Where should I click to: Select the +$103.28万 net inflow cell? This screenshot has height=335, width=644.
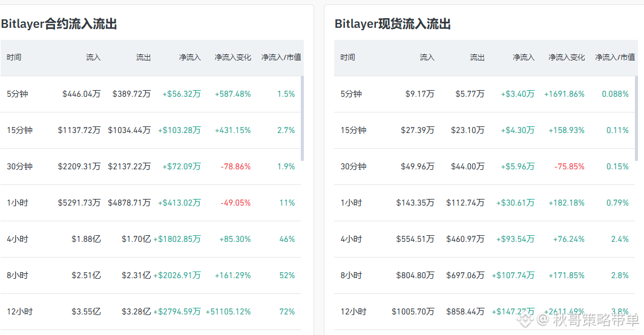(180, 130)
